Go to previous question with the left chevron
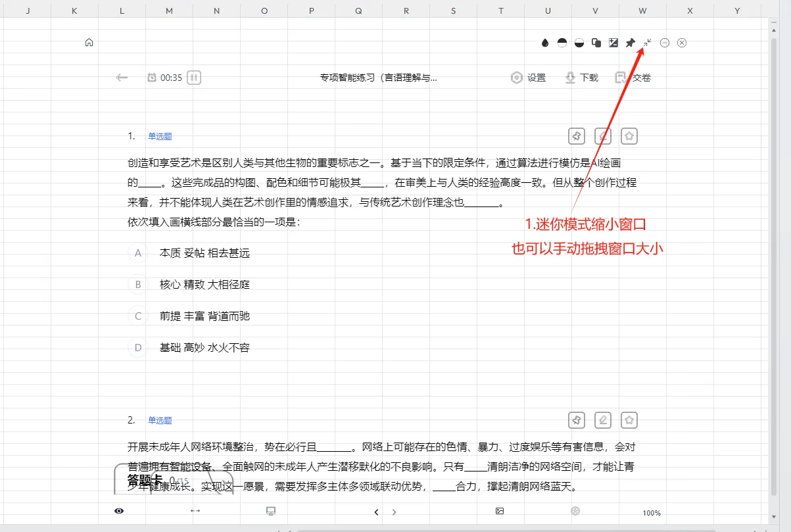791x532 pixels. (x=376, y=511)
